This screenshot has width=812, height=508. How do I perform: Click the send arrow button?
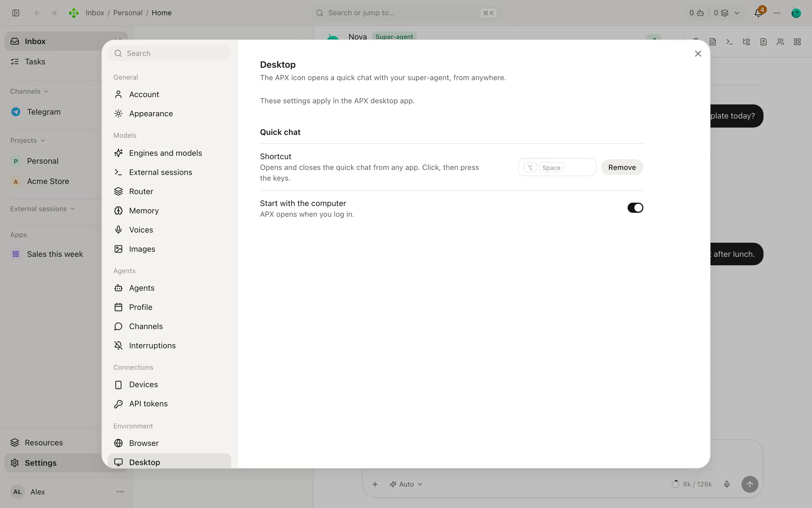[750, 484]
